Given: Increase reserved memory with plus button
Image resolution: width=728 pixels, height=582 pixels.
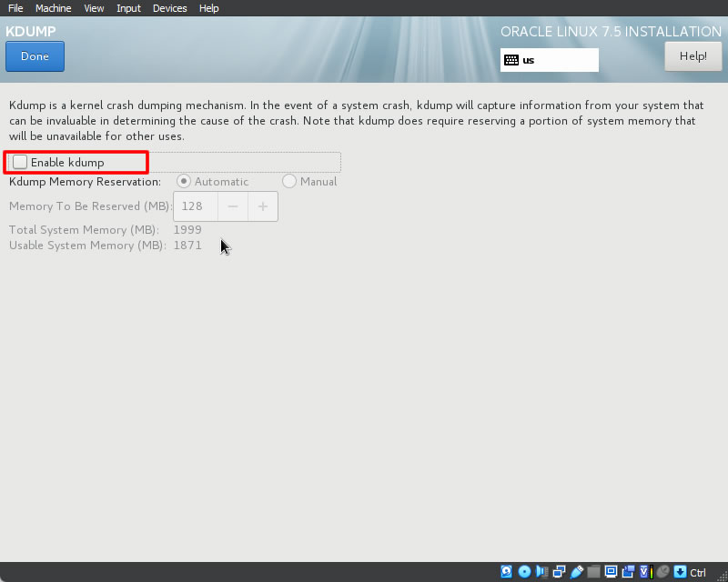Looking at the screenshot, I should (x=263, y=206).
